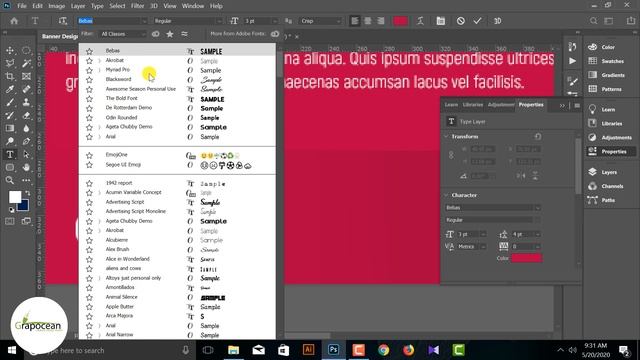Open Photoshop from the Windows taskbar
Screen dimensions: 640x360
(x=333, y=350)
